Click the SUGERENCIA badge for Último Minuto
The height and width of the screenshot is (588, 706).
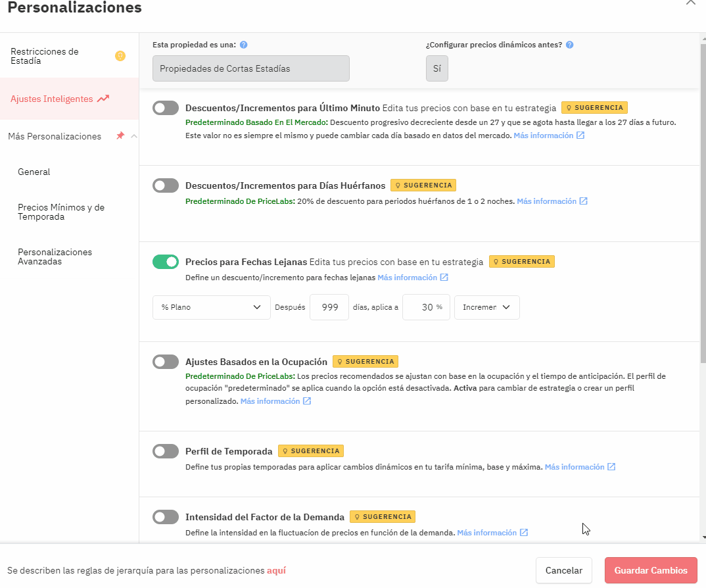[x=594, y=108]
